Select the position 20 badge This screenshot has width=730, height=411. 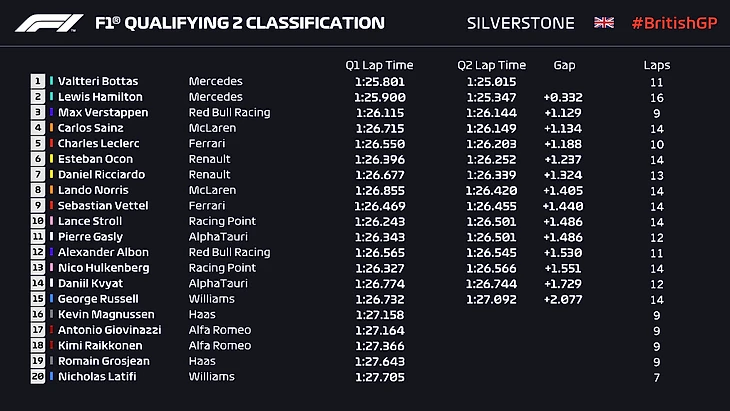pos(38,377)
